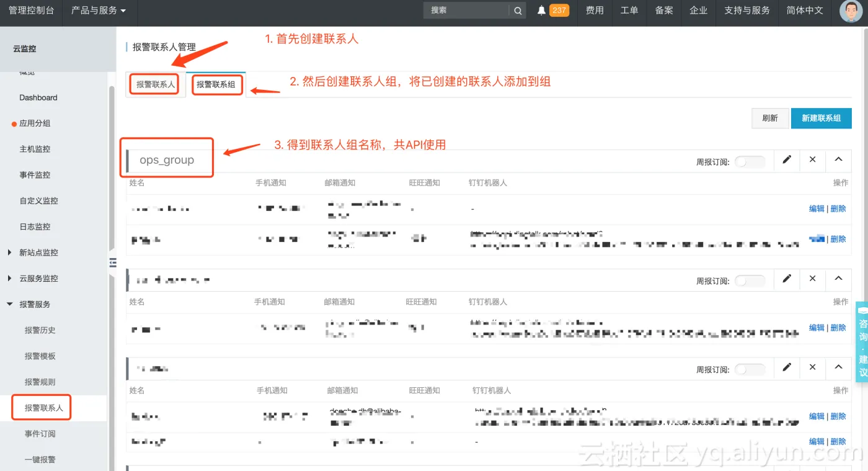Open 费用 in top navigation
Viewport: 868px width, 471px height.
(x=595, y=11)
